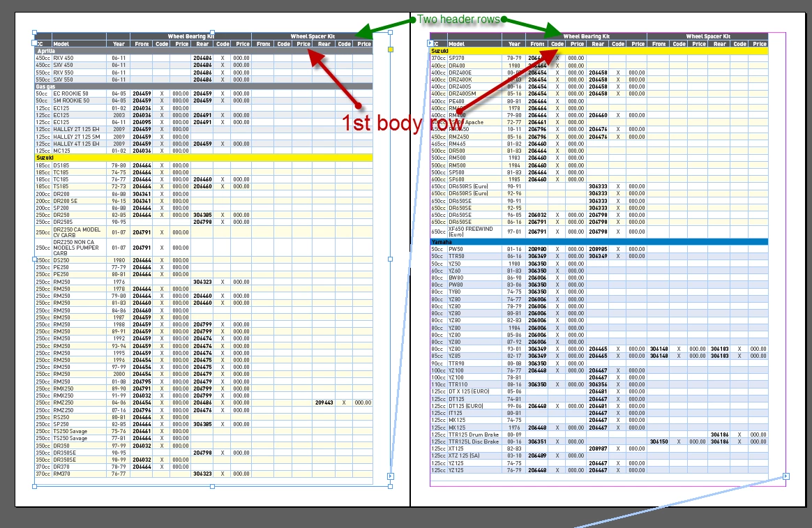Image resolution: width=812 pixels, height=528 pixels.
Task: Click part number 306356 in TTR110 row
Action: pos(598,384)
